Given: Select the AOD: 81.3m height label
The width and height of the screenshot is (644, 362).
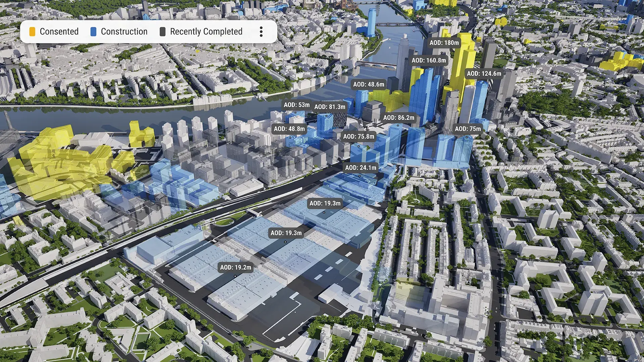Looking at the screenshot, I should pyautogui.click(x=330, y=107).
